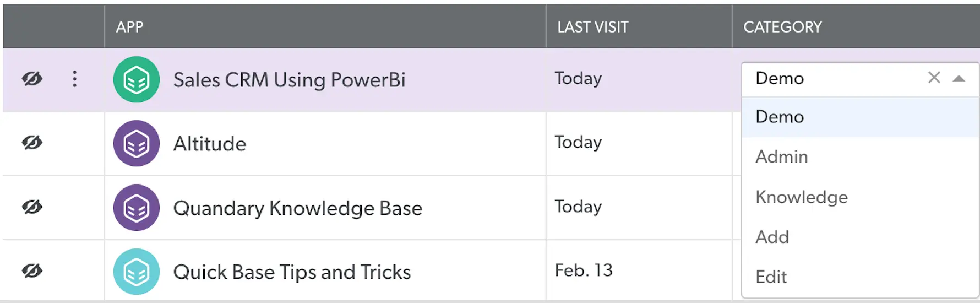The height and width of the screenshot is (303, 980).
Task: Clear the Demo category with the X
Action: (x=934, y=78)
